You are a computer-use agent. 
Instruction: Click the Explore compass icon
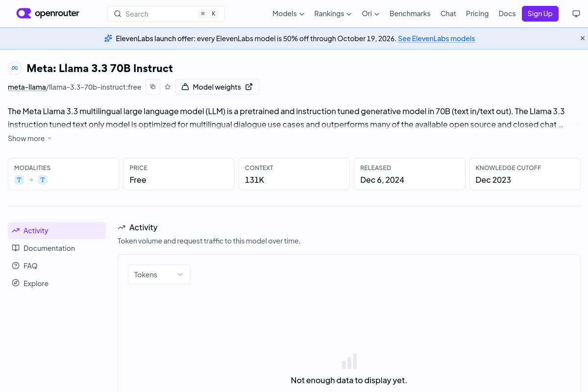click(16, 283)
